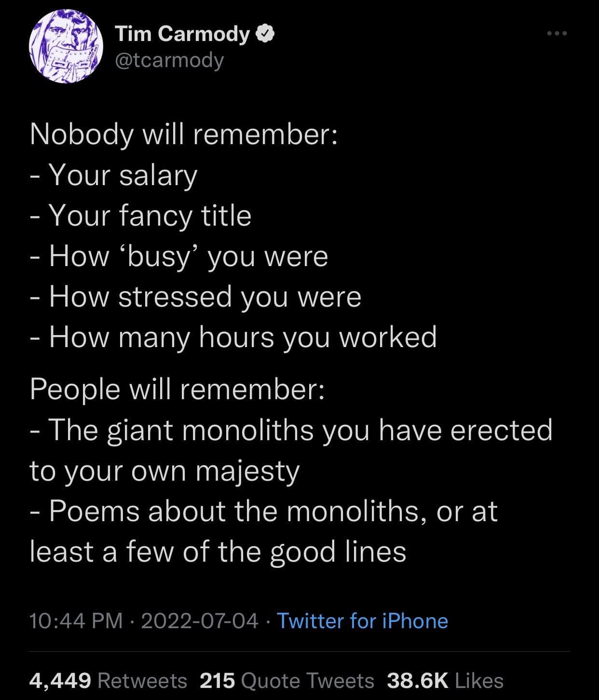Click the 'Nobody will remember:' line

[x=183, y=135]
